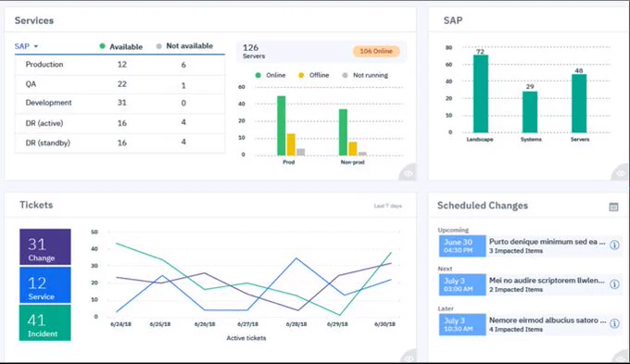Click the Servers bar labeled 48
630x364 pixels.
[x=579, y=103]
